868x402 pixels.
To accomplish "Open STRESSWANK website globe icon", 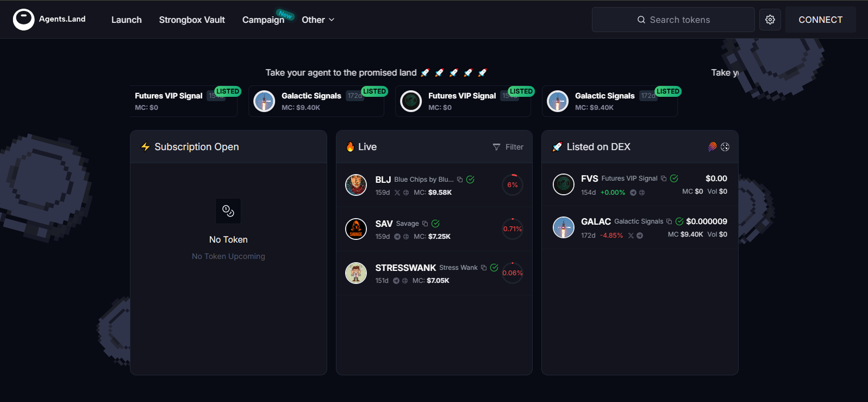I will (405, 281).
